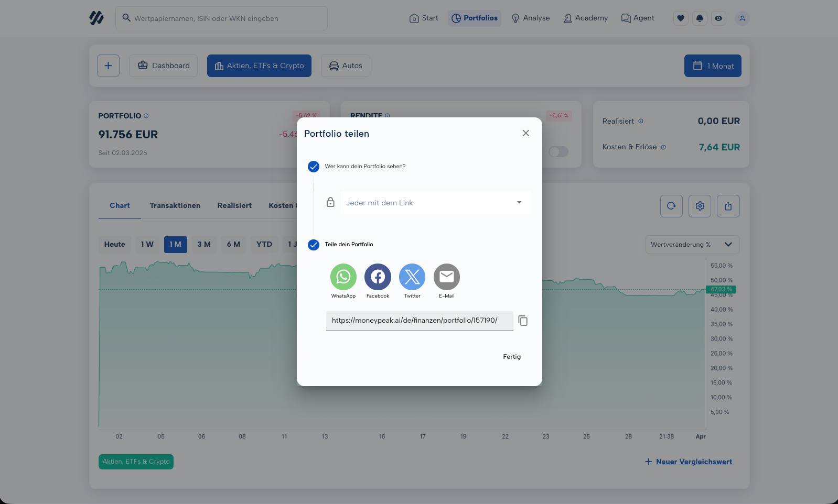
Task: Copy the share link with copy icon
Action: (523, 321)
